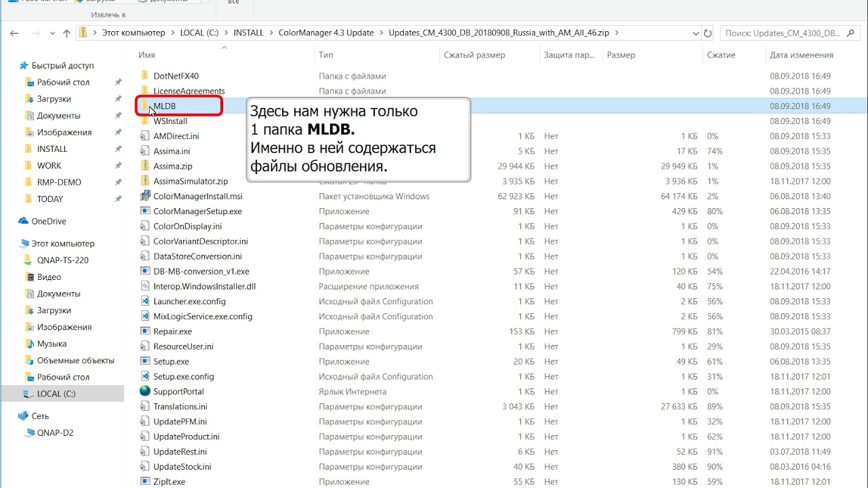
Task: Select the Translations.ini file name
Action: click(180, 407)
